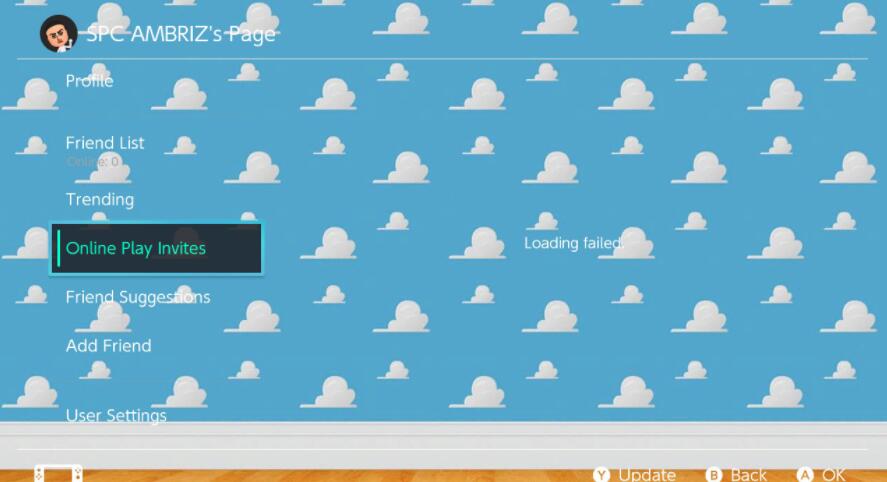Image resolution: width=887 pixels, height=482 pixels.
Task: Click the Update label in footer
Action: (x=647, y=474)
